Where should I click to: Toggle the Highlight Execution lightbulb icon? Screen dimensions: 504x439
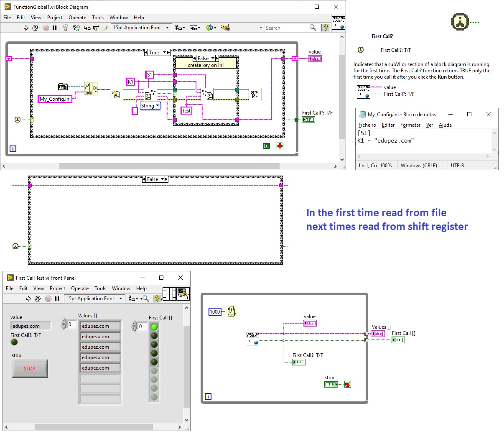tap(66, 28)
